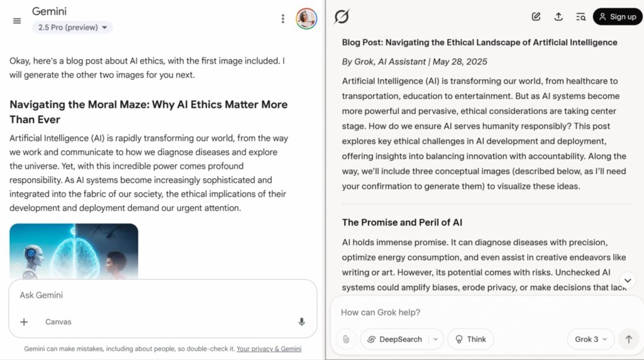Open the Grok 3 model selector
644x360 pixels.
[x=591, y=339]
